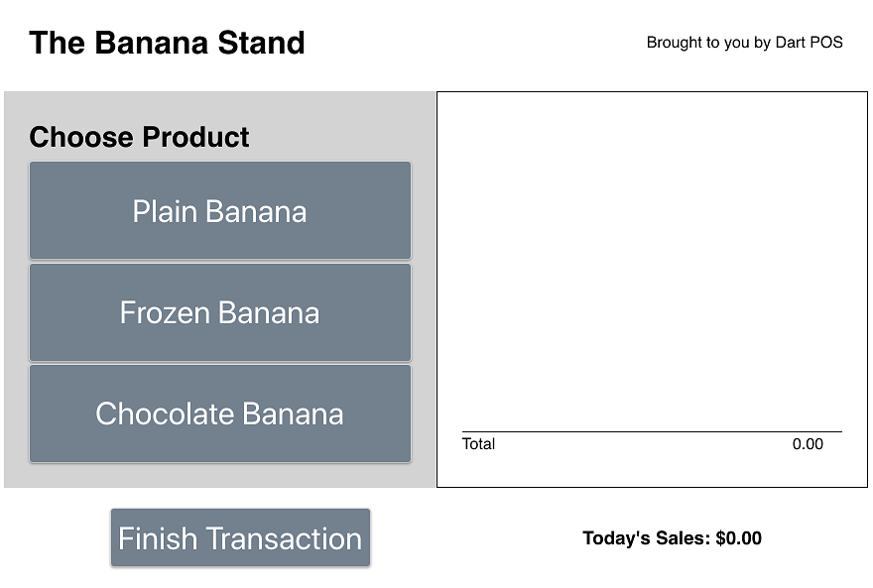Add a Plain Banana to the order
Image resolution: width=873 pixels, height=588 pixels.
(219, 211)
